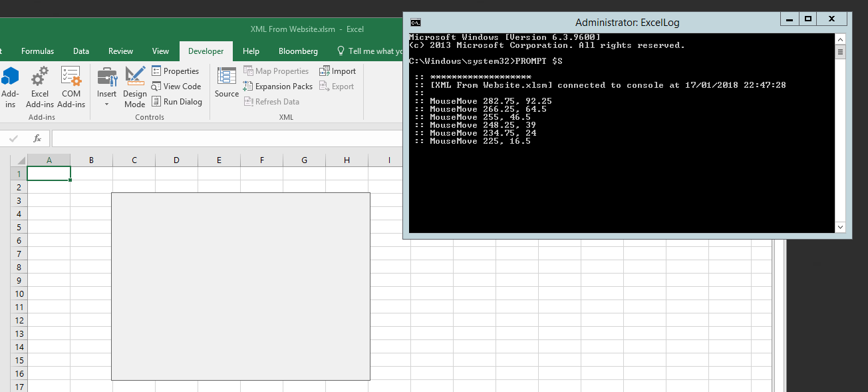Switch to the Review tab
The width and height of the screenshot is (868, 392).
tap(121, 51)
